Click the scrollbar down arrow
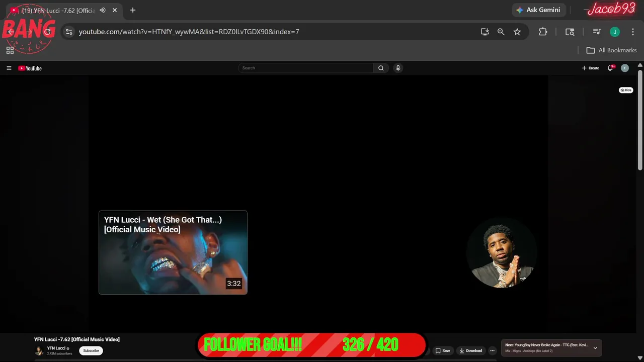This screenshot has height=362, width=644. tap(640, 358)
